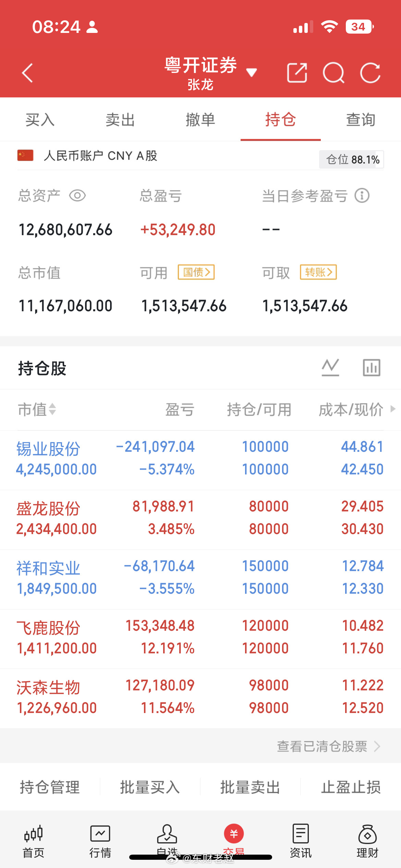The width and height of the screenshot is (401, 868).
Task: Click 总市值 value 11,167,060.00
Action: tap(65, 306)
